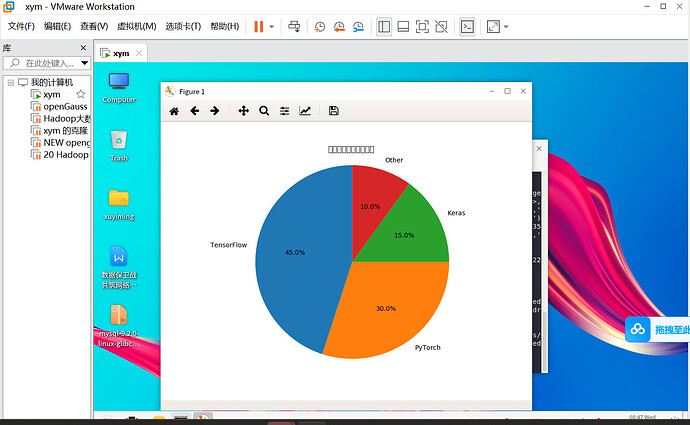Open the dropdown arrow beside the pause button

click(x=273, y=27)
